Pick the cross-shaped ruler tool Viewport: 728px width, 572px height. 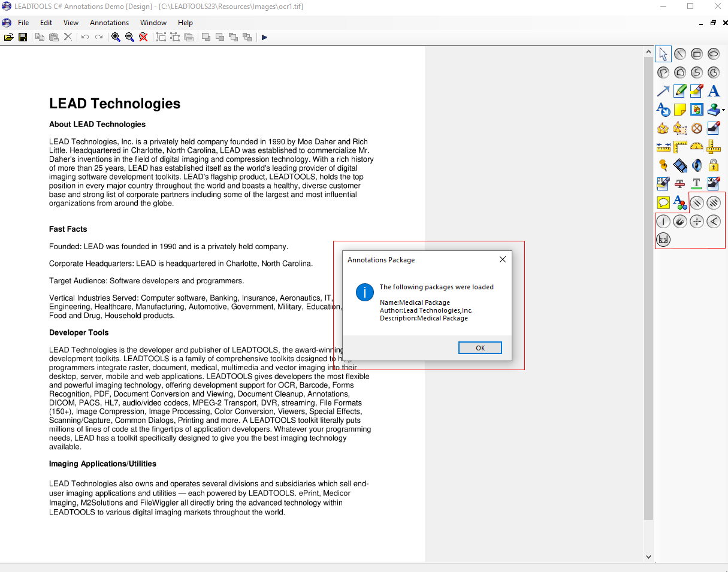click(714, 147)
